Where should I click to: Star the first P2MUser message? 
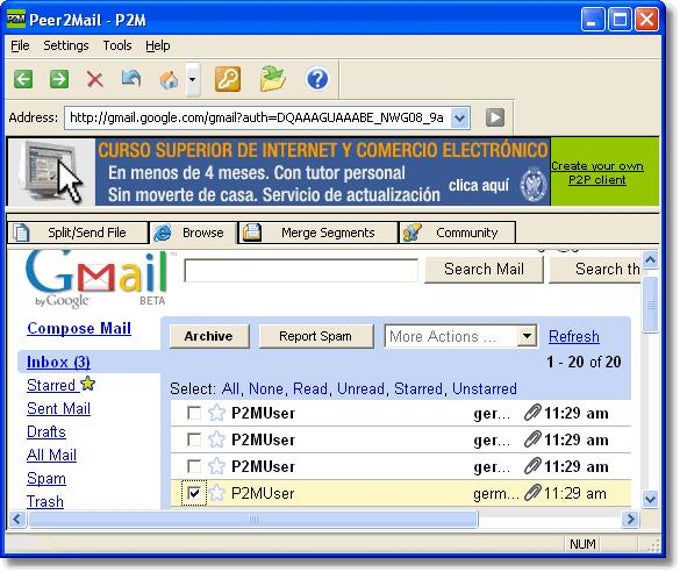tap(216, 413)
